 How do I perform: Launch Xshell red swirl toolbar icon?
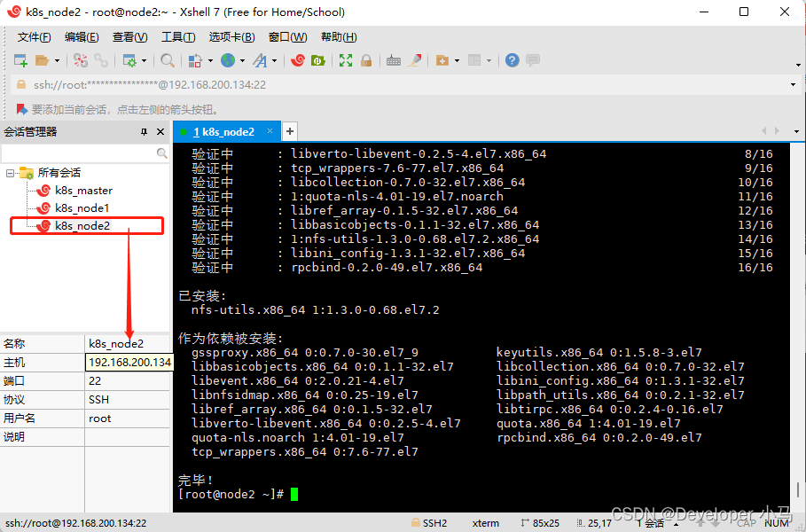pos(298,60)
